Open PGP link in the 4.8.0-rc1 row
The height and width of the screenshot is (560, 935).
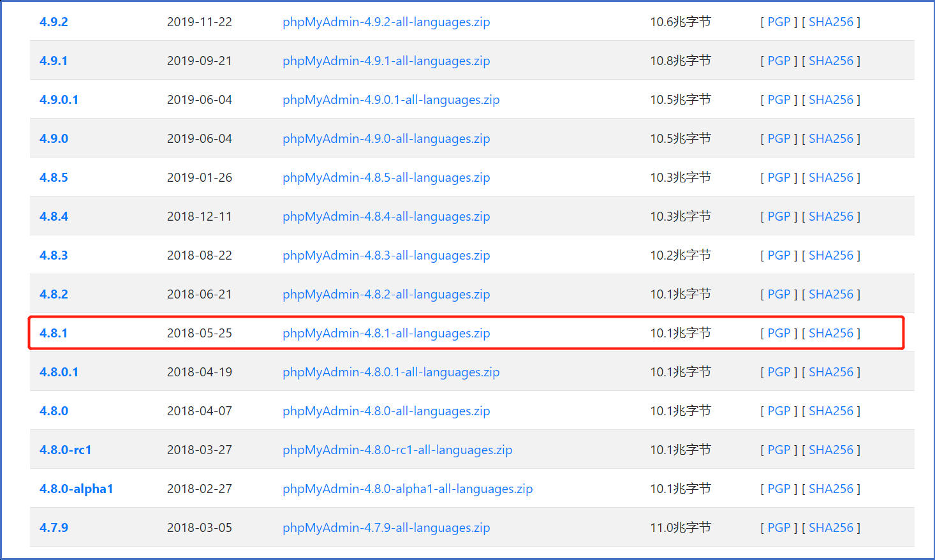(779, 450)
